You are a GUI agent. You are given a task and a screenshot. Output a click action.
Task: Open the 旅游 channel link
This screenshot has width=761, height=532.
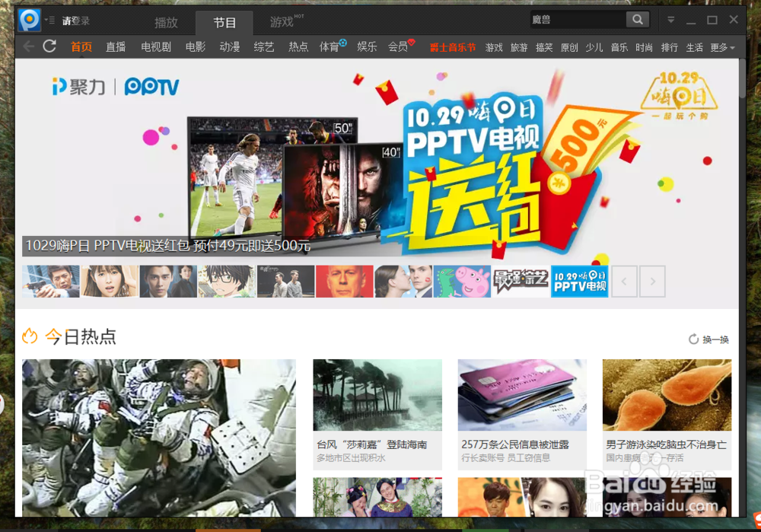point(519,48)
